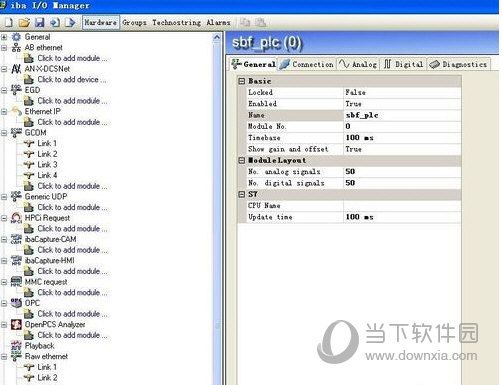Select the OpenPCS Analyzer icon
Image resolution: width=502 pixels, height=385 pixels.
(16, 324)
